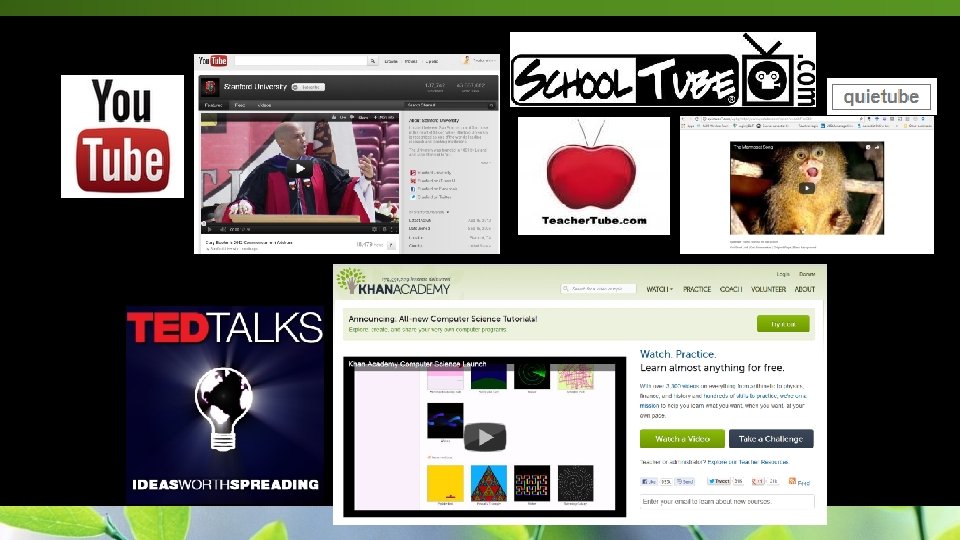Open settings gear on the Stanford video player
Image resolution: width=960 pixels, height=540 pixels.
375,230
